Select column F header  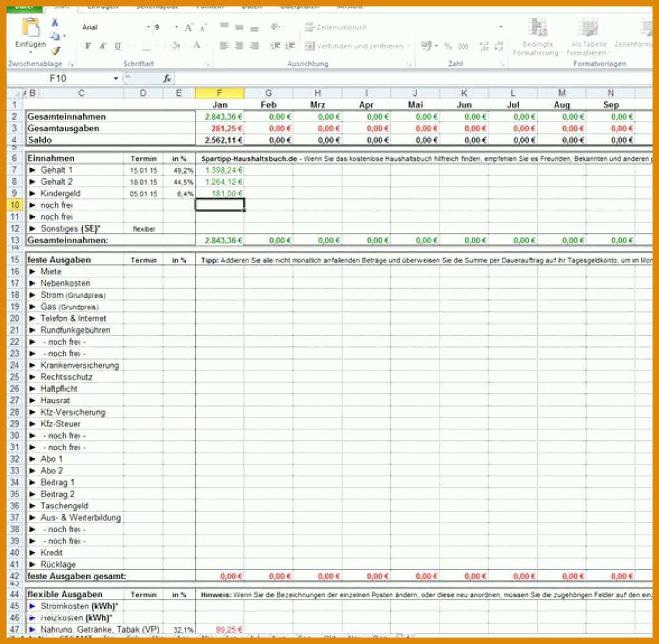pos(220,93)
